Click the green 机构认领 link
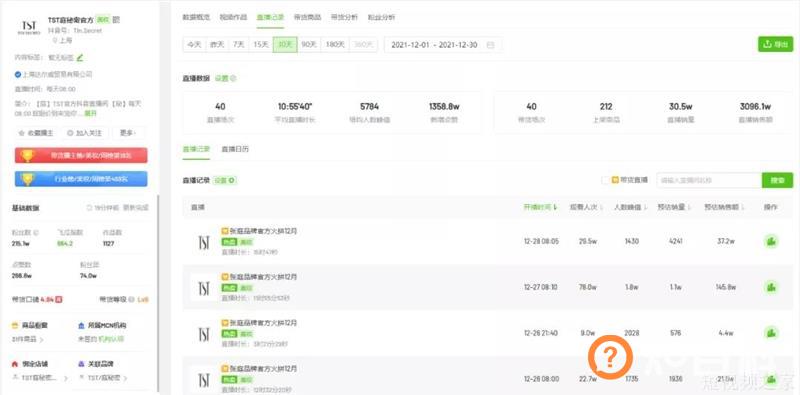This screenshot has width=800, height=395. pos(112,339)
